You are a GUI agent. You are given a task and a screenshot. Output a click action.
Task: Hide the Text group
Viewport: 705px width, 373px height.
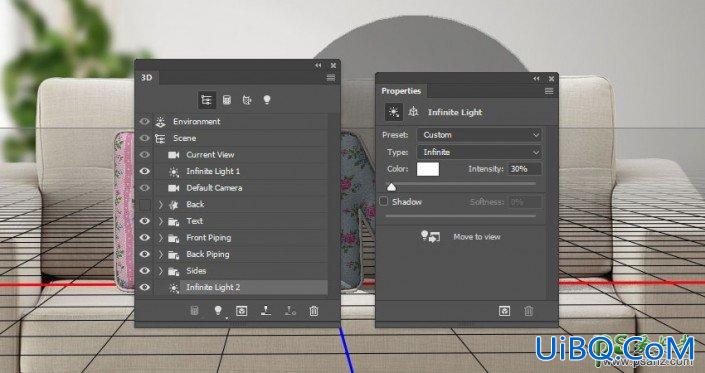coord(144,221)
